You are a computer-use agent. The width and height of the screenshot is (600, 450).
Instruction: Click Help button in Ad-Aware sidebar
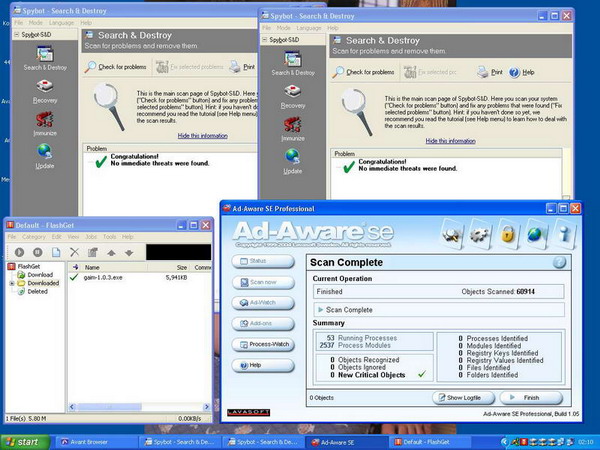pyautogui.click(x=263, y=365)
